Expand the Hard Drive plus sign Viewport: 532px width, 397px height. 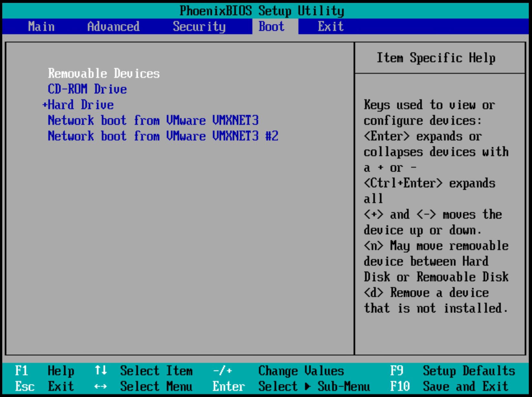click(45, 105)
